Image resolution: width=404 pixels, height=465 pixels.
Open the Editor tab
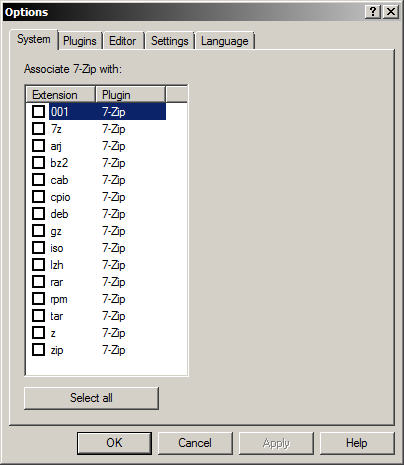click(123, 41)
